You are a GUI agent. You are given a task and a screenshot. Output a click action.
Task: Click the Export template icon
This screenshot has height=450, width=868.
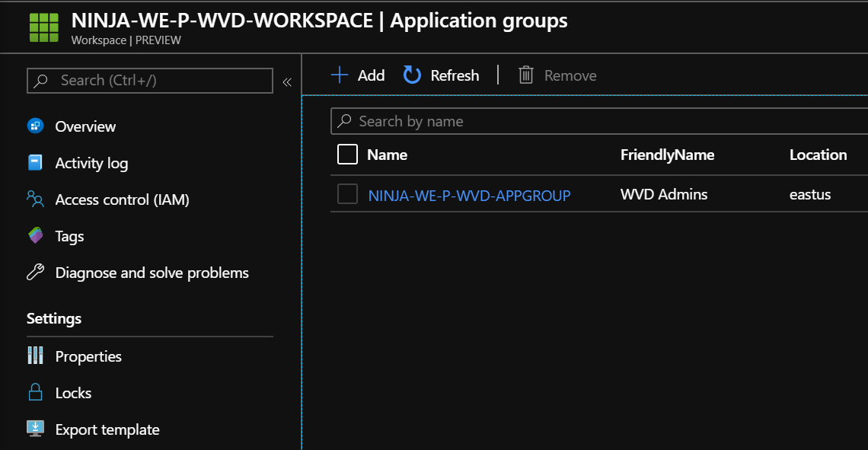click(35, 429)
